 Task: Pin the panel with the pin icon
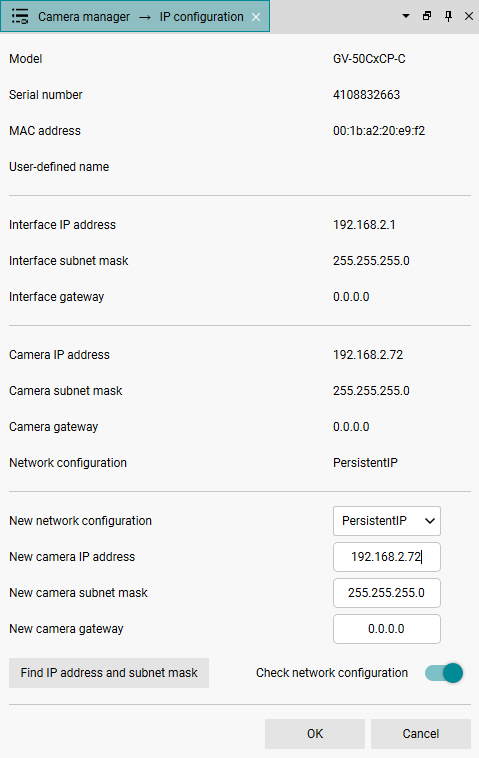click(x=448, y=16)
